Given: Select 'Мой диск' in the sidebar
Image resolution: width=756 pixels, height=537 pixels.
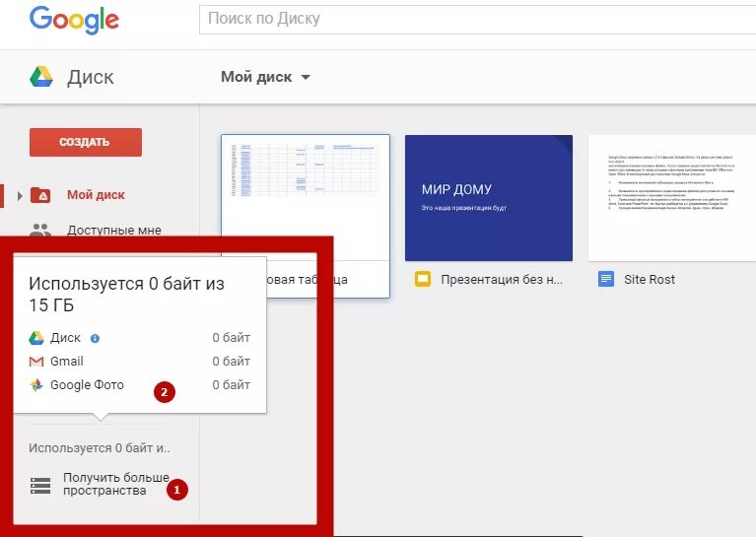Looking at the screenshot, I should [96, 195].
